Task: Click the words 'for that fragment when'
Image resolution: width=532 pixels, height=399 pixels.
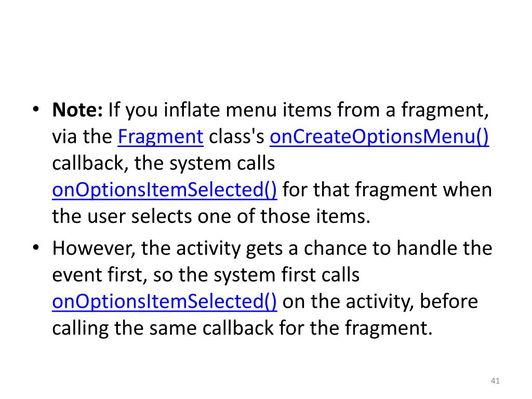Action: point(387,190)
